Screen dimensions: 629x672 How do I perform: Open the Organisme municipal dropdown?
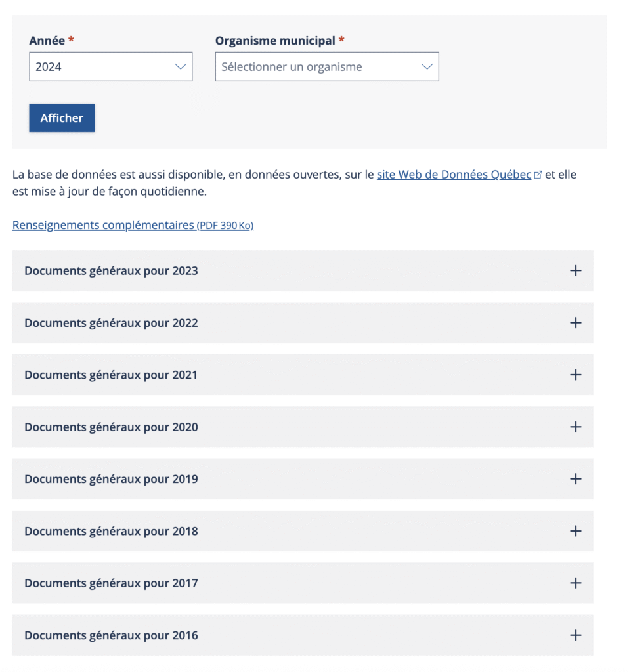click(x=326, y=67)
